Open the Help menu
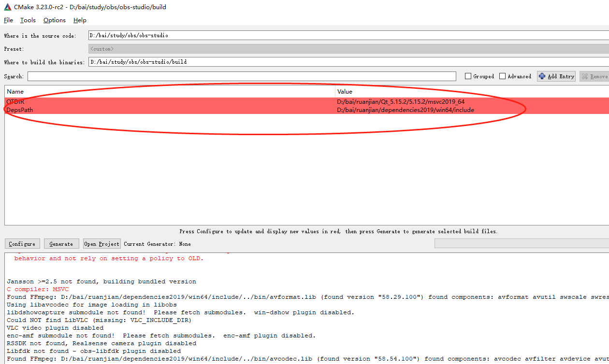The width and height of the screenshot is (609, 364). point(80,20)
